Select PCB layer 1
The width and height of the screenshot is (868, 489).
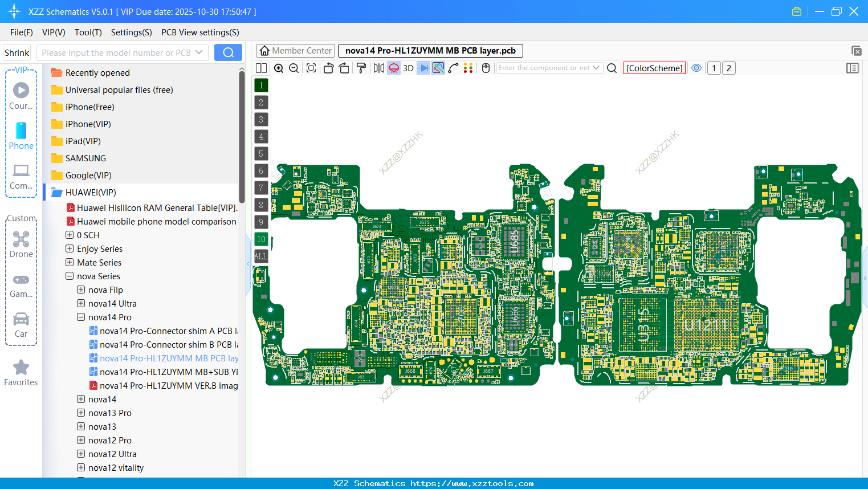pos(261,85)
